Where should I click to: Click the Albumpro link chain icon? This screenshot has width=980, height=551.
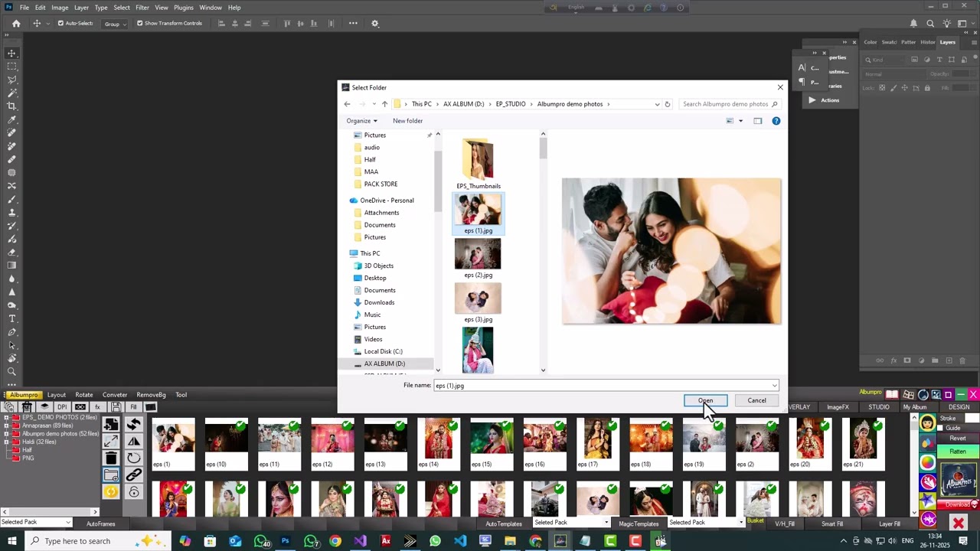pos(134,475)
